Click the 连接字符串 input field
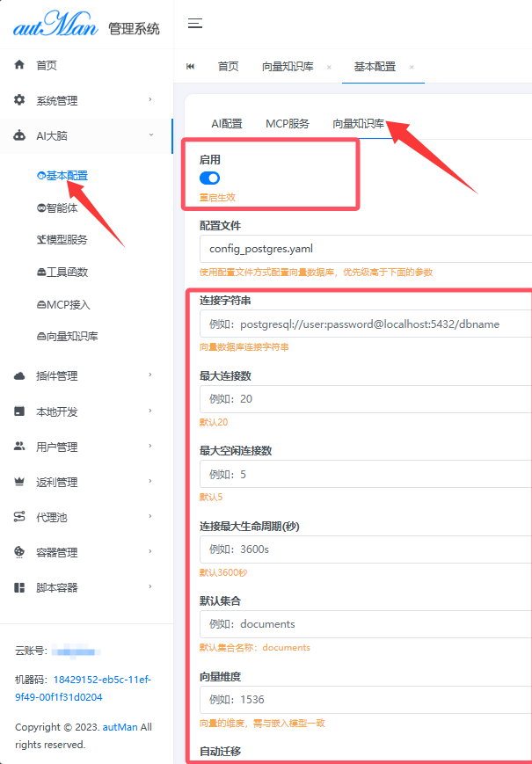The image size is (532, 764). pyautogui.click(x=365, y=324)
